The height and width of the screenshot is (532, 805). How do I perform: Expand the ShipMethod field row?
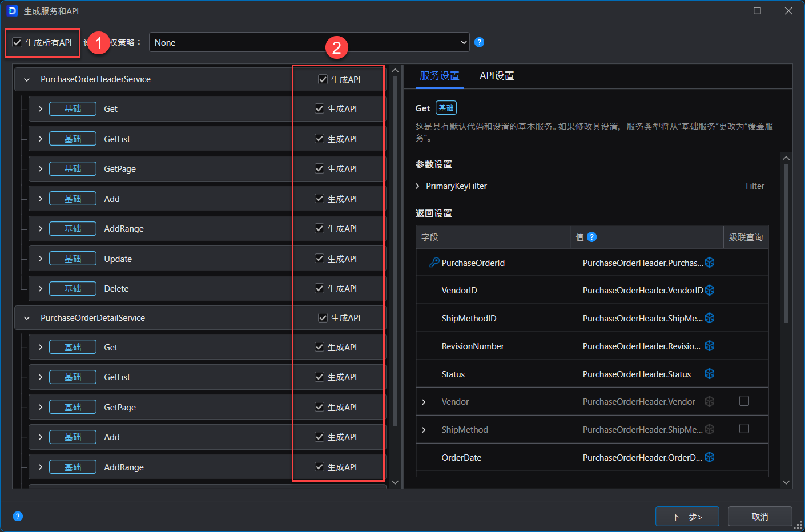424,430
